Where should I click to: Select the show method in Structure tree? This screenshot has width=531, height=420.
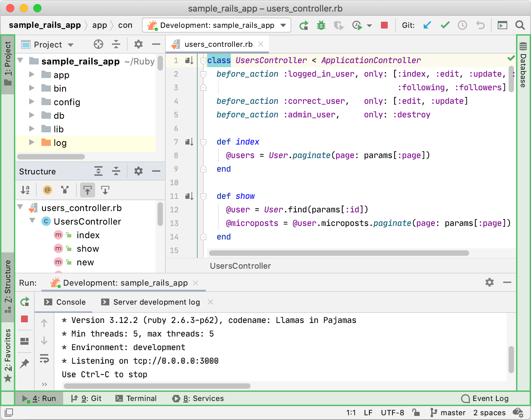[88, 249]
